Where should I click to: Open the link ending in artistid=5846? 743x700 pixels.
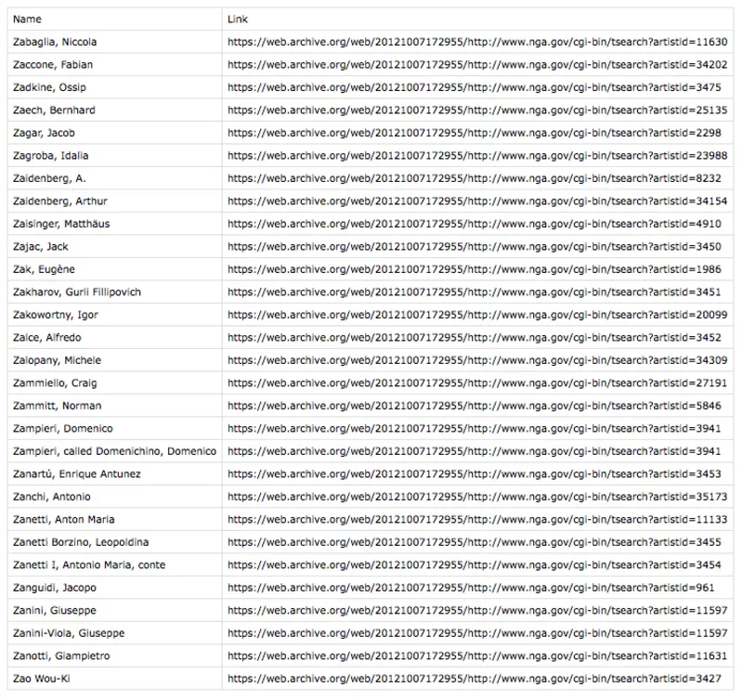(x=475, y=406)
